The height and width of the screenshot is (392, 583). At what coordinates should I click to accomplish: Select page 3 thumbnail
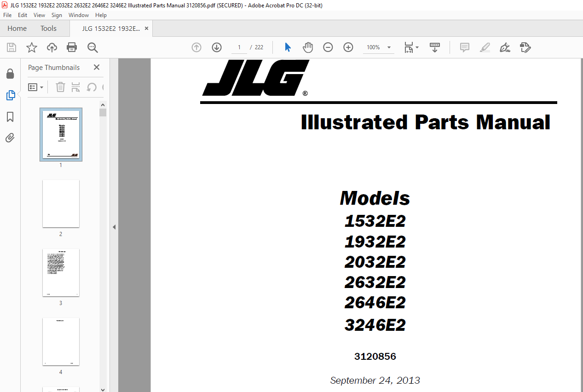61,273
